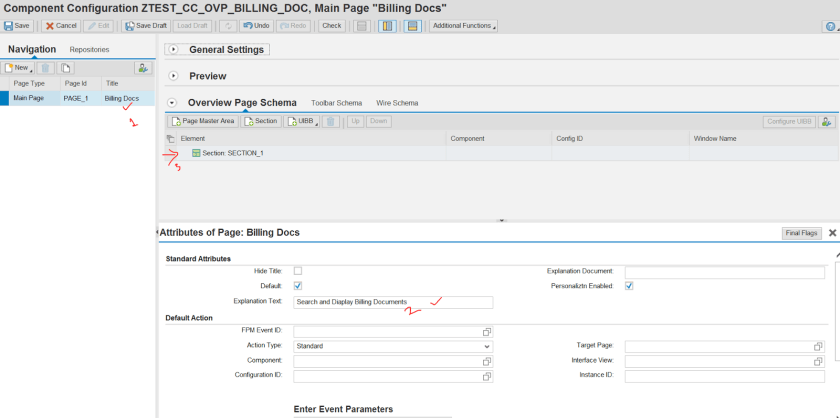This screenshot has height=418, width=840.
Task: Click the copy page icon in Navigation
Action: pos(65,68)
